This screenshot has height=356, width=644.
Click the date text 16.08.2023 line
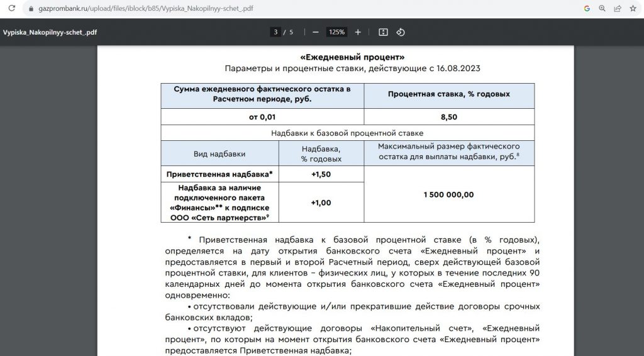click(352, 68)
